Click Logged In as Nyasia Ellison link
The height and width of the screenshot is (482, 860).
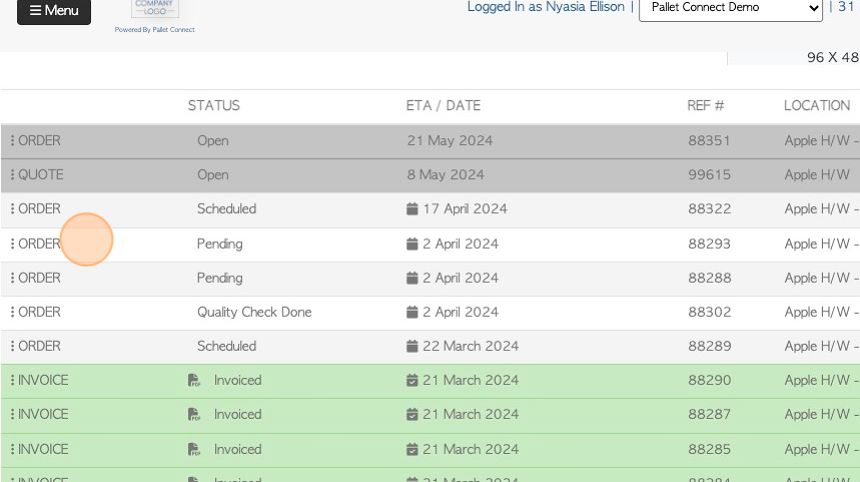[x=546, y=7]
